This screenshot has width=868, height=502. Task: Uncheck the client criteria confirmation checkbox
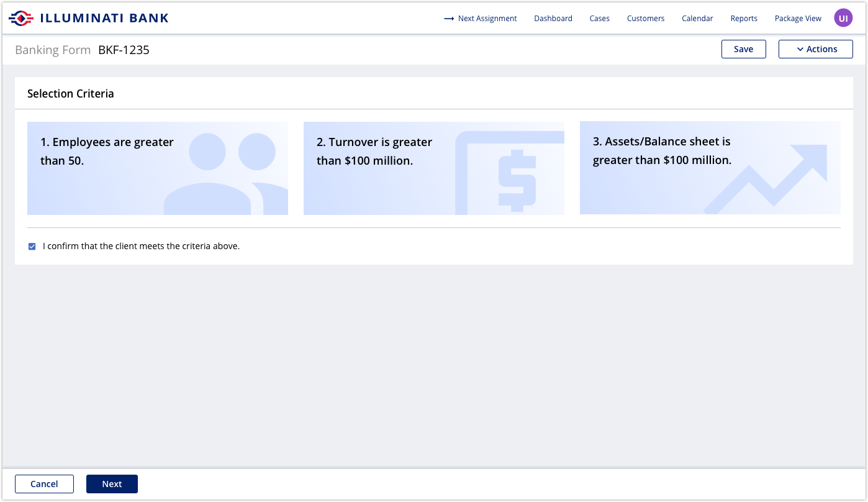[x=32, y=246]
